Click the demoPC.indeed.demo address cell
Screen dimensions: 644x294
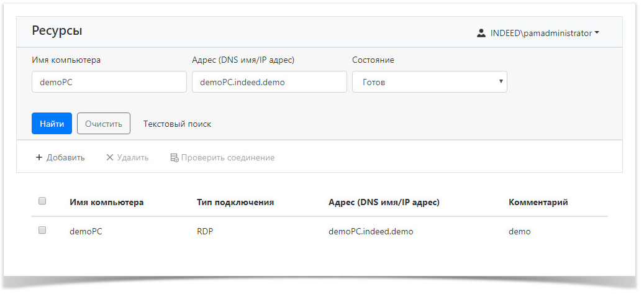pos(371,231)
